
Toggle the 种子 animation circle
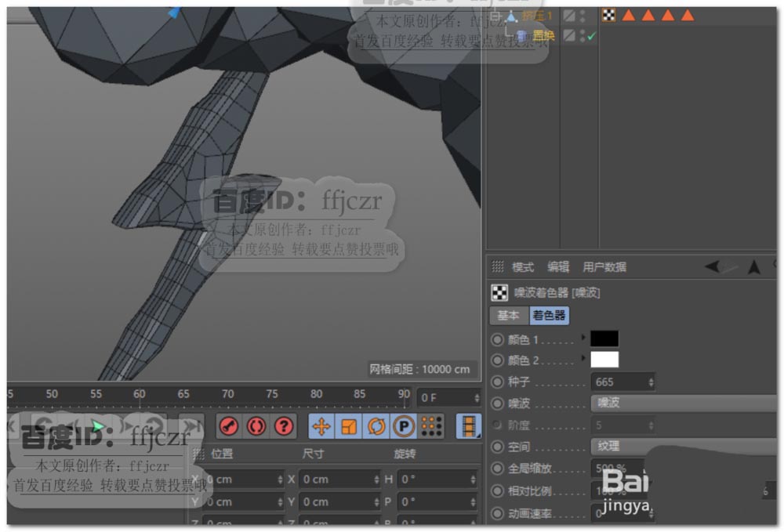pos(497,382)
